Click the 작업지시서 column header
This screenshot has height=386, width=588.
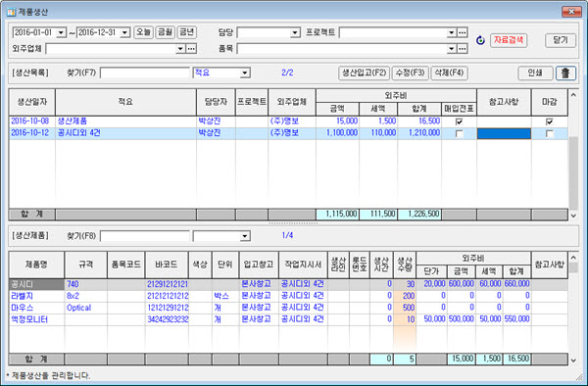click(303, 265)
